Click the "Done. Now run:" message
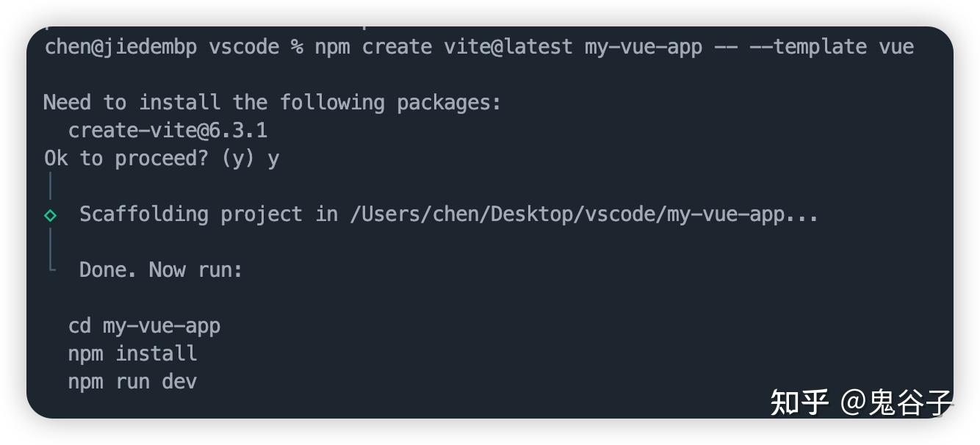Image resolution: width=980 pixels, height=445 pixels. pyautogui.click(x=161, y=269)
